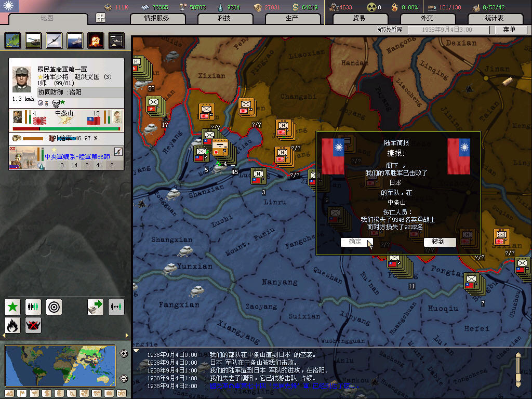The width and height of the screenshot is (532, 399).
Task: Open the 外交 diplomacy tab
Action: coord(427,18)
